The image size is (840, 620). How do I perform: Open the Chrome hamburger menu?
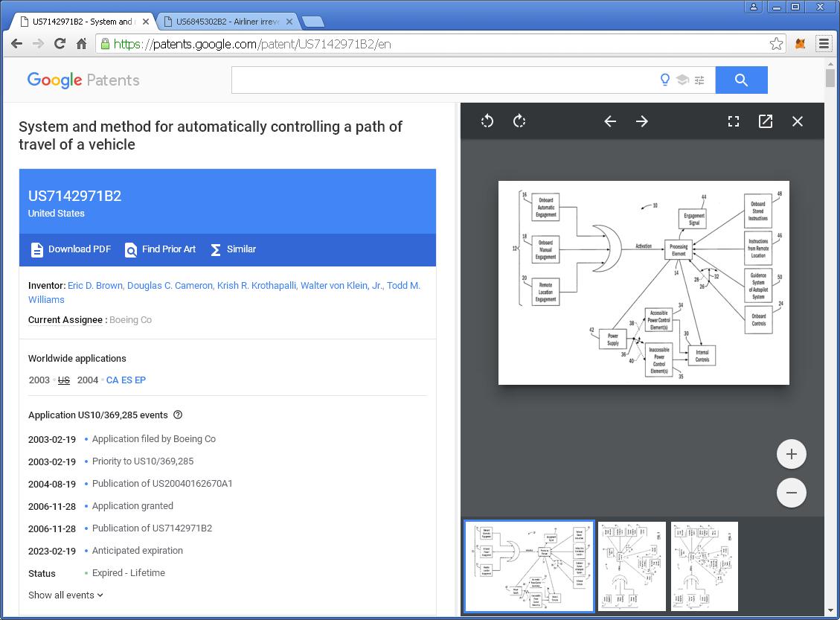click(x=824, y=44)
